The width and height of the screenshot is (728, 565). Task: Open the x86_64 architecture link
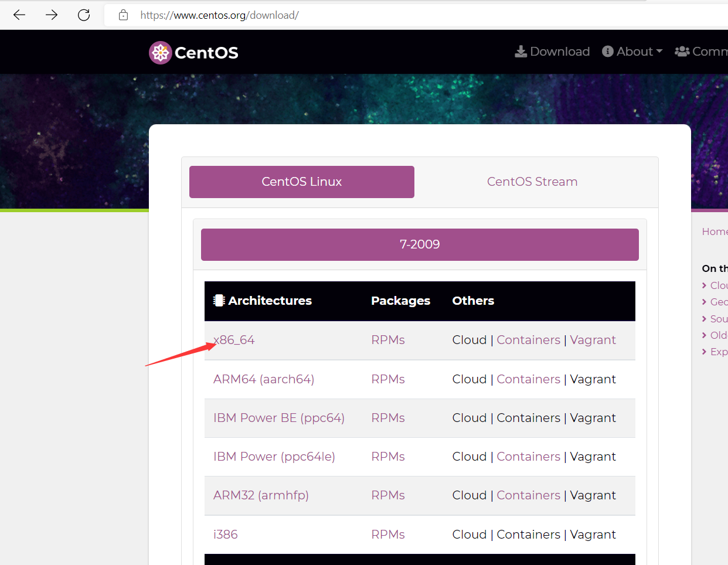point(234,340)
